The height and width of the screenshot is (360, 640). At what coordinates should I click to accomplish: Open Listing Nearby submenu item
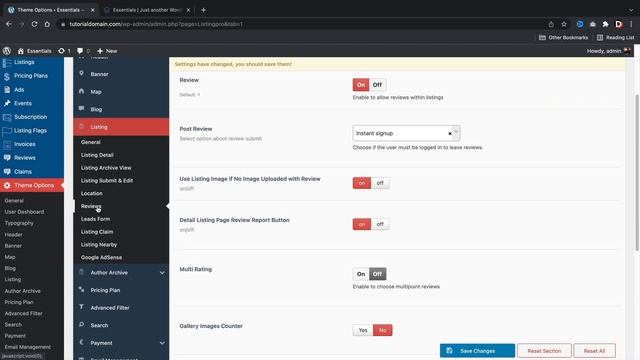99,245
